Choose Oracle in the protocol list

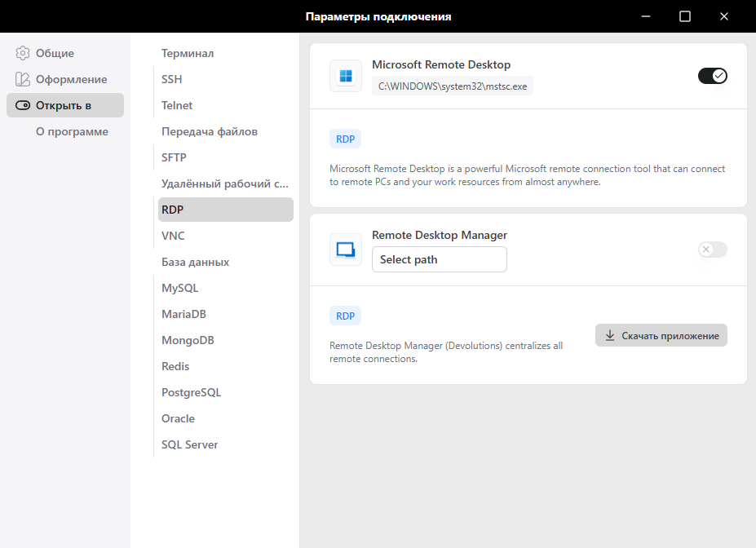(226, 418)
